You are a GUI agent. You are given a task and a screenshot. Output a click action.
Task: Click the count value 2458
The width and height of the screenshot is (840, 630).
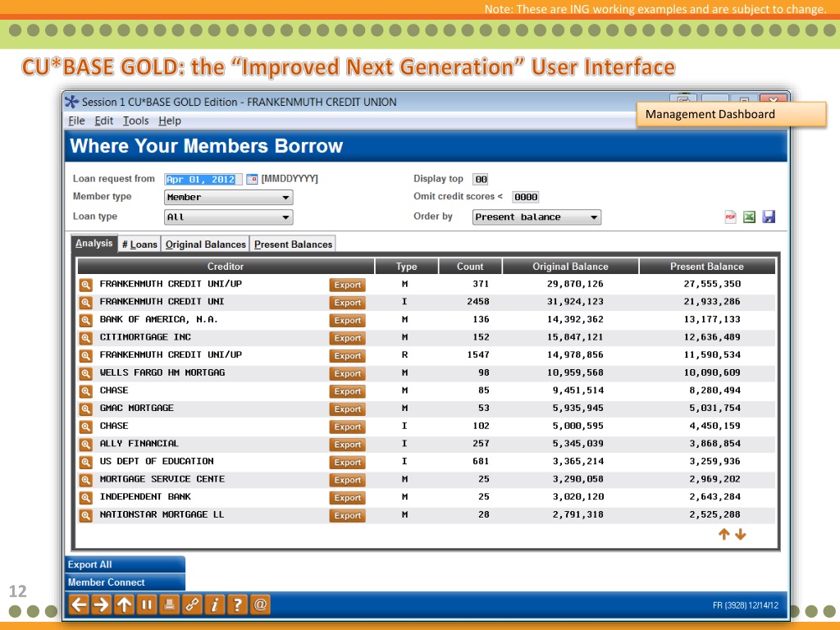[x=478, y=302]
